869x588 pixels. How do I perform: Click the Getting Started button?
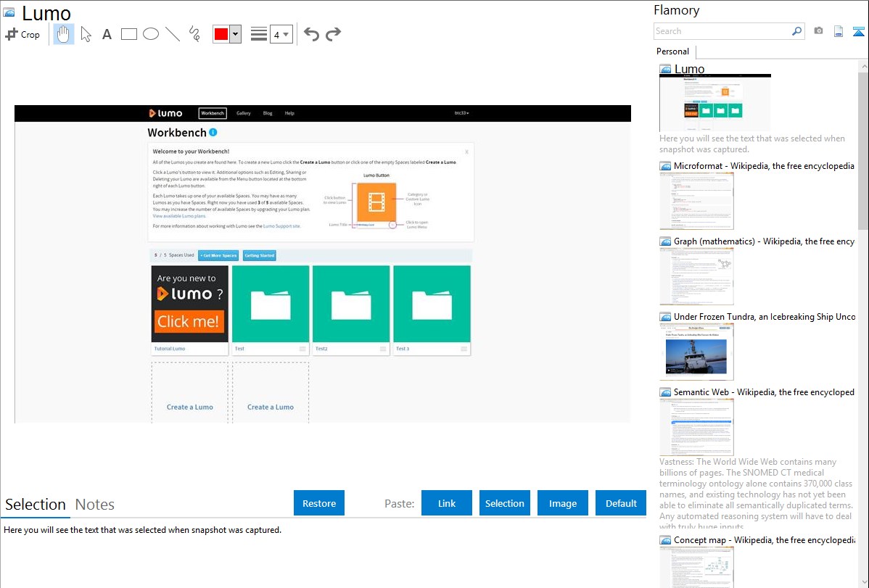pyautogui.click(x=260, y=255)
